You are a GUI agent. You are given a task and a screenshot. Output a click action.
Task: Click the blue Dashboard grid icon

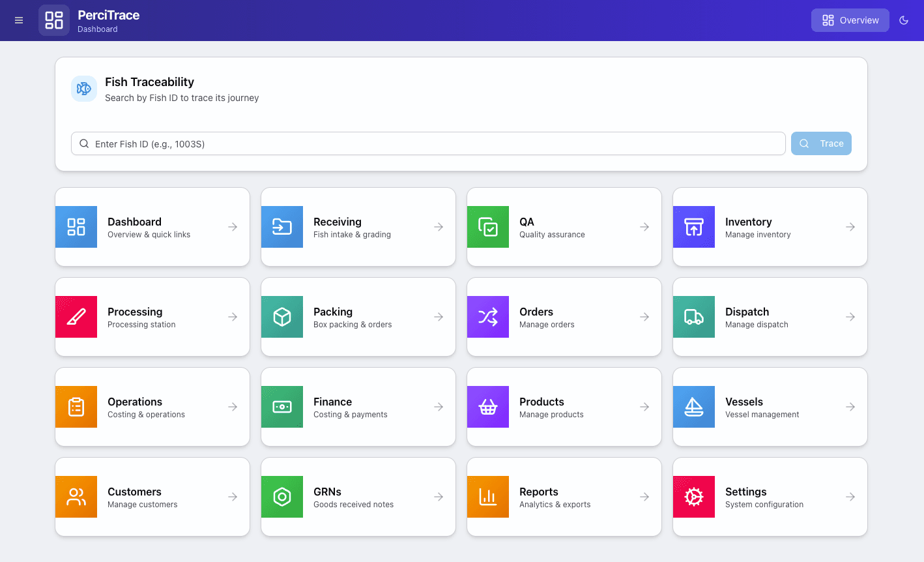click(76, 227)
